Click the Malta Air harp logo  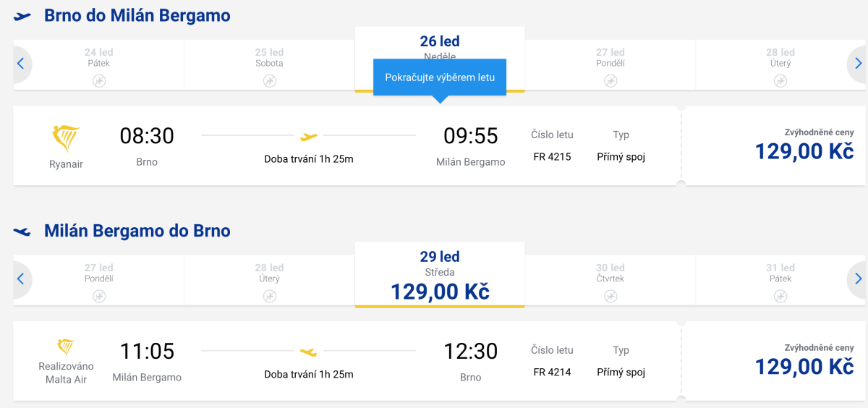pyautogui.click(x=66, y=347)
